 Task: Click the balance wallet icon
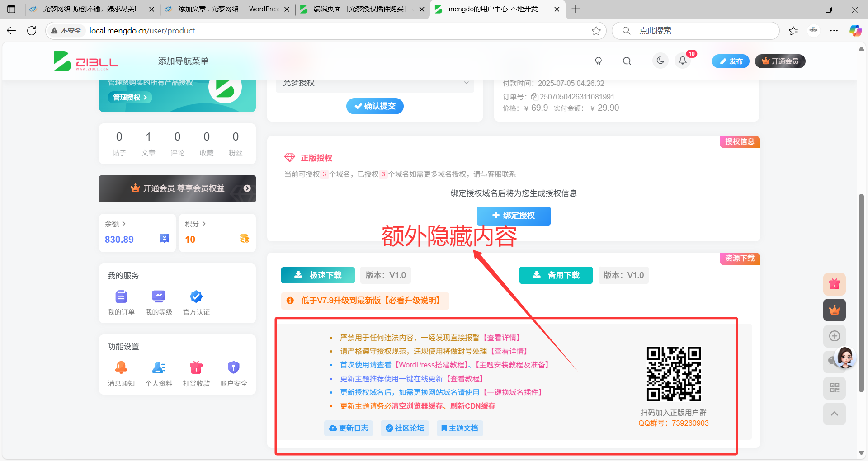tap(165, 238)
